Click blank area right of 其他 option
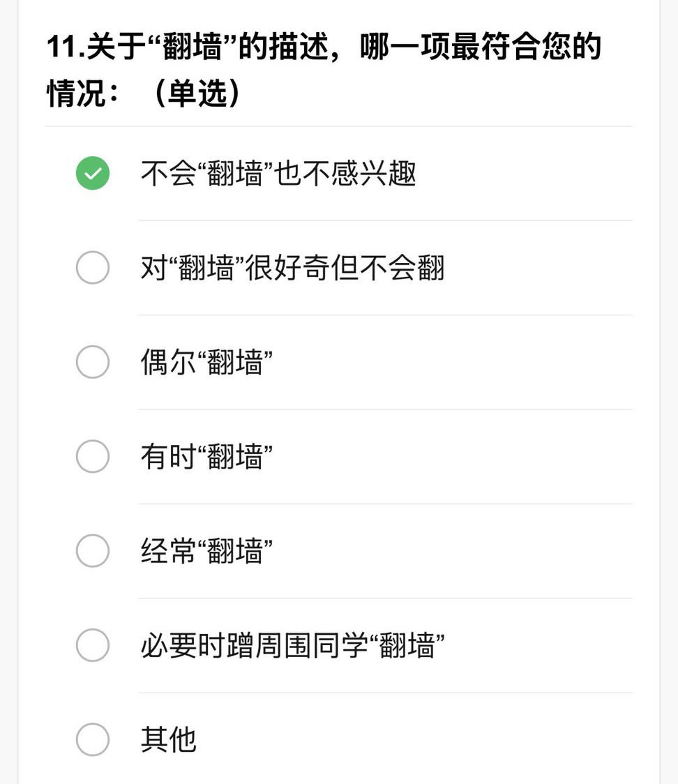Screen dimensions: 678x784 (x=415, y=740)
